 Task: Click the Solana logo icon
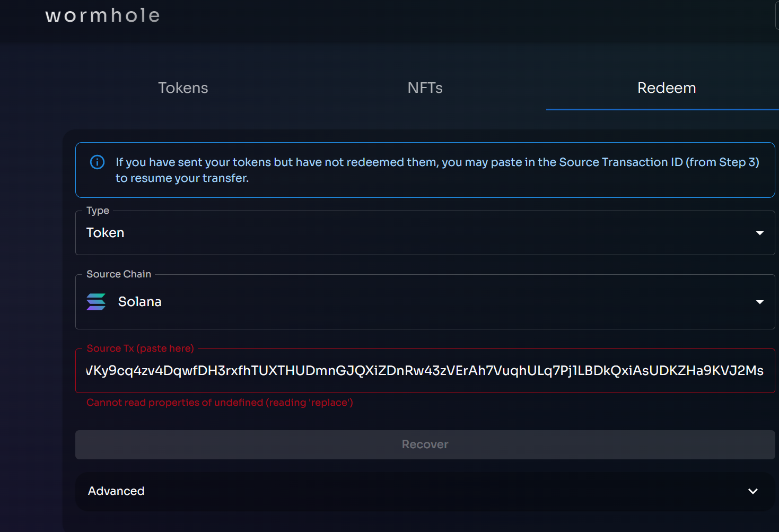coord(96,302)
